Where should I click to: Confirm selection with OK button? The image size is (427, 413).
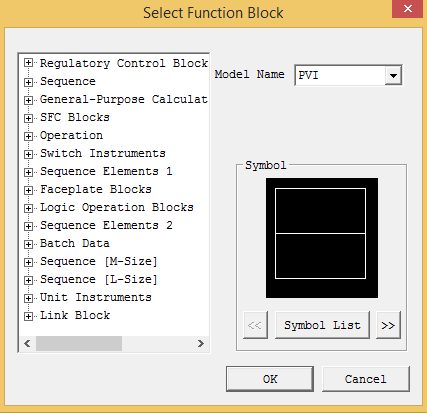point(270,379)
